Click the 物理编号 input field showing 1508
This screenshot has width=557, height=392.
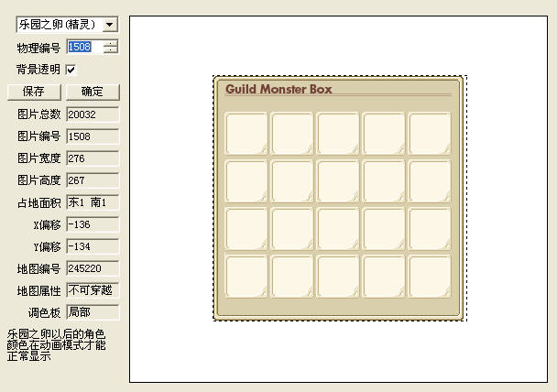click(x=85, y=47)
